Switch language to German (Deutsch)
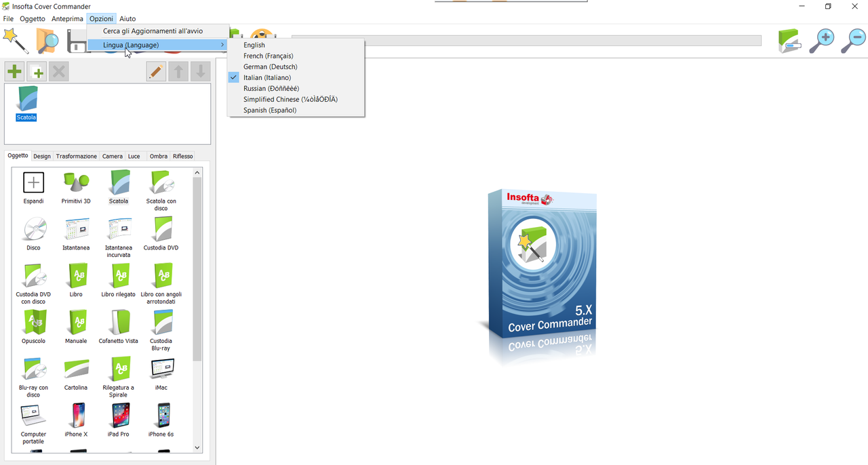The width and height of the screenshot is (868, 465). [x=296, y=67]
